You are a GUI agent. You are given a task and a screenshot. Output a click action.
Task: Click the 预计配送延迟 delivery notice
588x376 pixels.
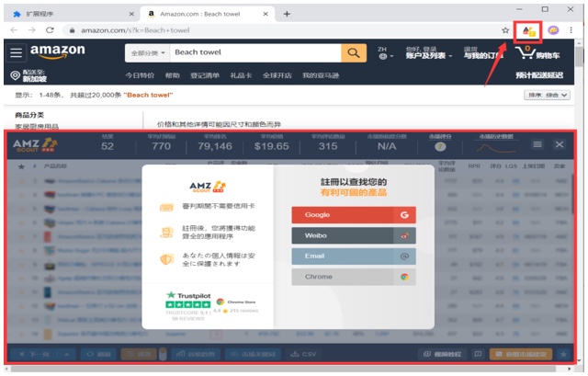click(539, 75)
